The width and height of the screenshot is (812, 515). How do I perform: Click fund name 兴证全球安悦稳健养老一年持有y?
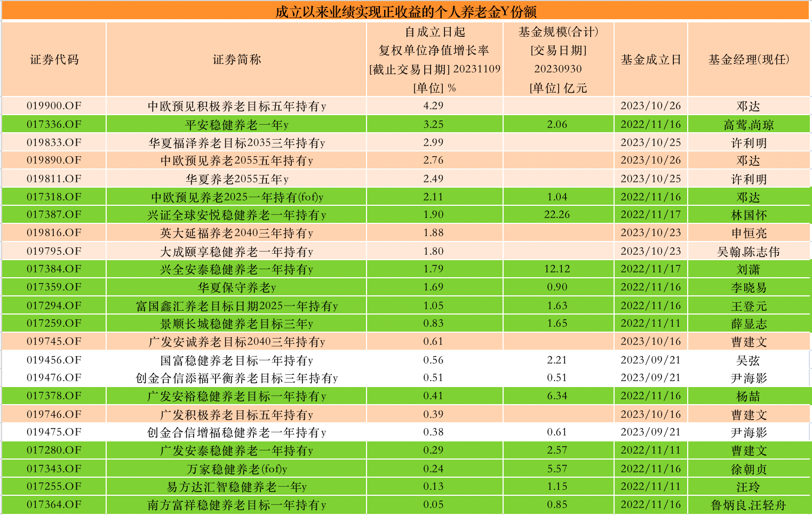click(x=237, y=215)
